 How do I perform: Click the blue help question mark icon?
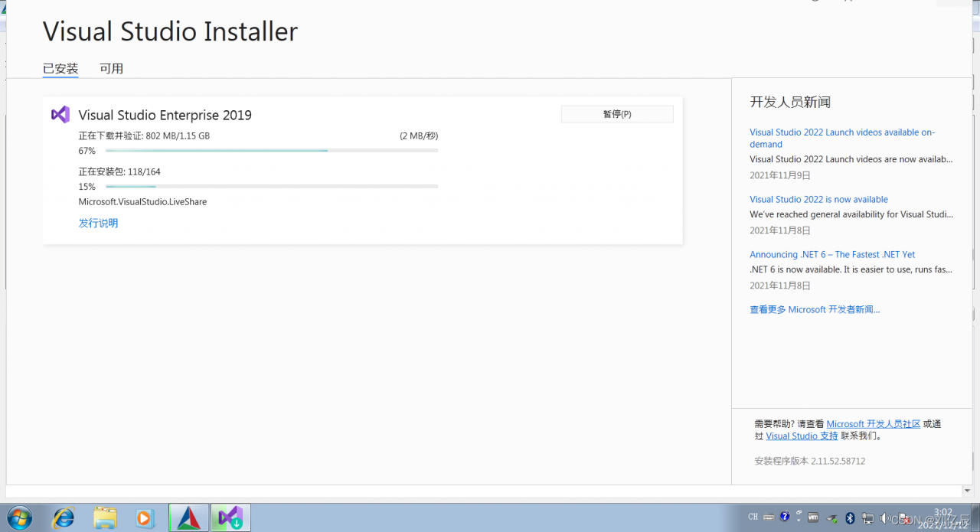click(785, 516)
